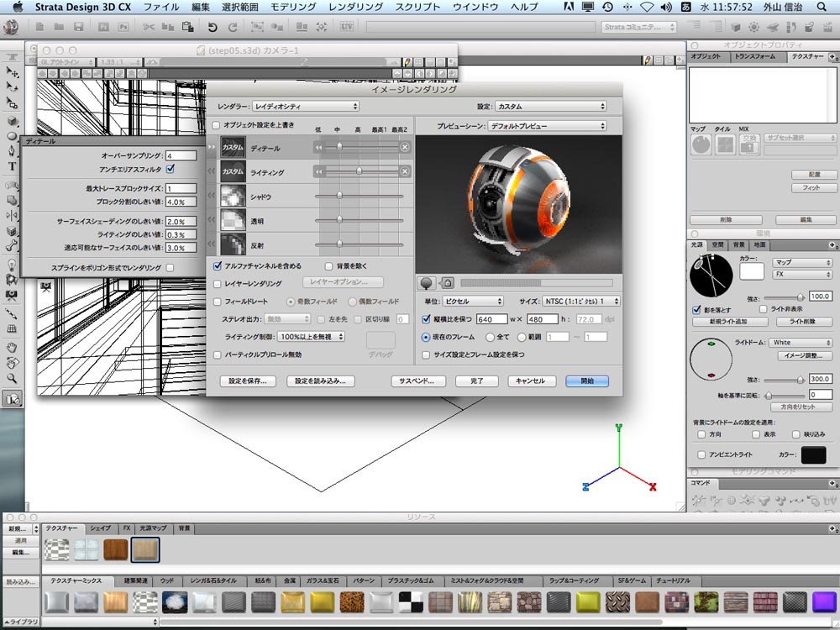The width and height of the screenshot is (840, 630).
Task: Switch to the シェイプ resource tab
Action: click(x=100, y=528)
